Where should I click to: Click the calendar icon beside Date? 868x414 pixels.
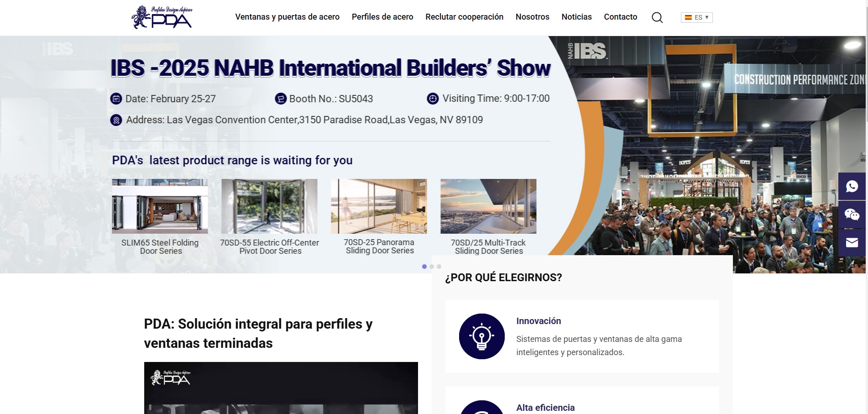tap(116, 99)
